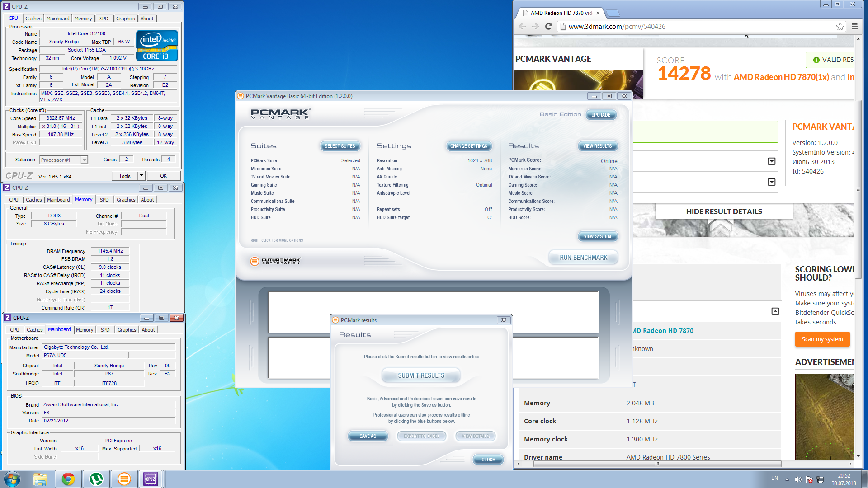Click CLOSE button in results dialog
868x488 pixels.
tap(488, 460)
